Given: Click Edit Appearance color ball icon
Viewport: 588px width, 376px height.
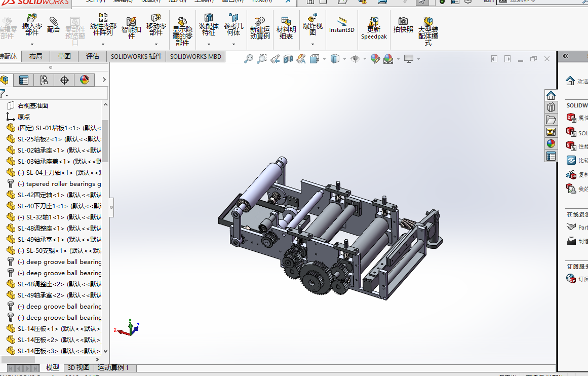Looking at the screenshot, I should tap(375, 59).
